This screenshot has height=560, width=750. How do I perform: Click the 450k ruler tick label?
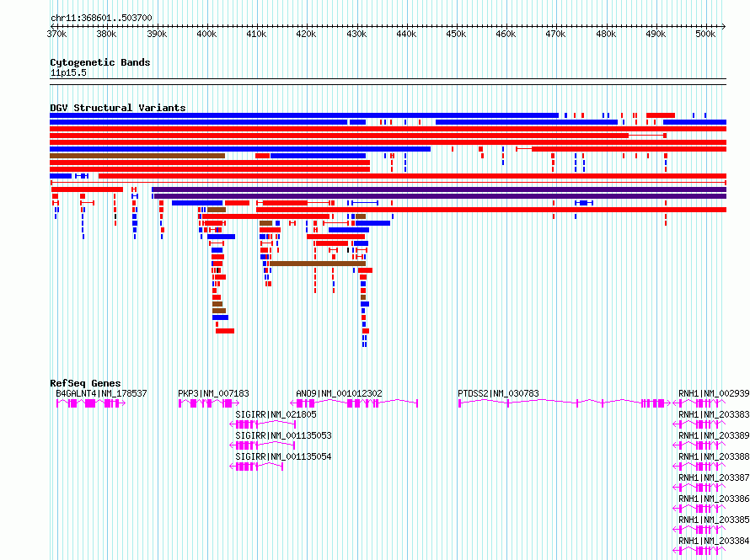tap(456, 34)
